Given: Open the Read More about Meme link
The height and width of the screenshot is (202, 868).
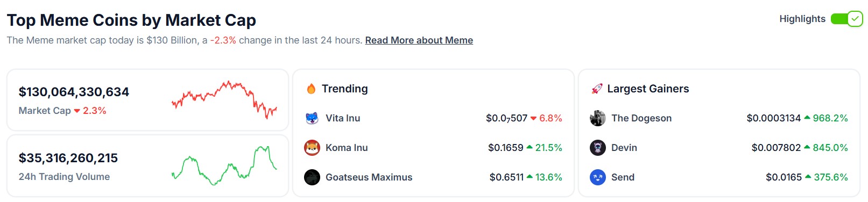Looking at the screenshot, I should pyautogui.click(x=419, y=40).
